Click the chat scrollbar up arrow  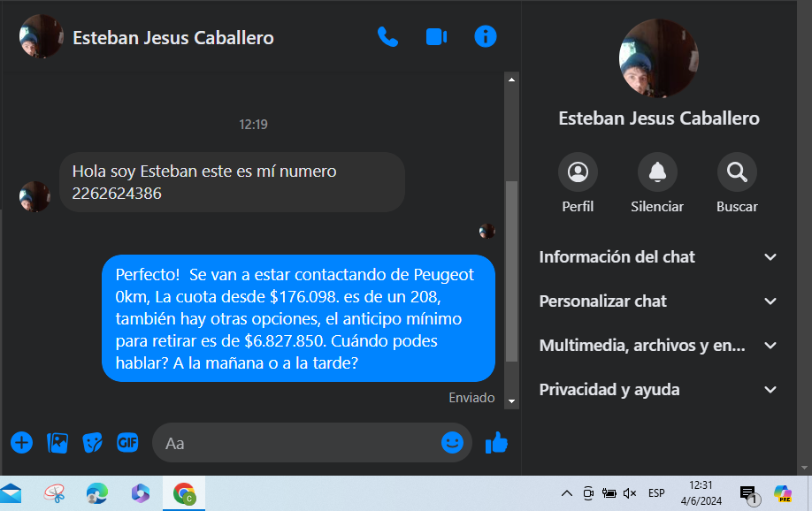[511, 80]
